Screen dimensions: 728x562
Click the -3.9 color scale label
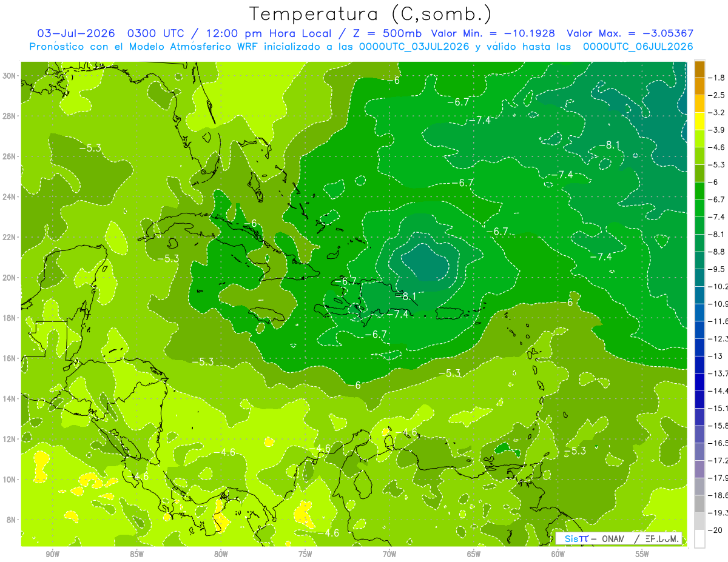[x=718, y=130]
